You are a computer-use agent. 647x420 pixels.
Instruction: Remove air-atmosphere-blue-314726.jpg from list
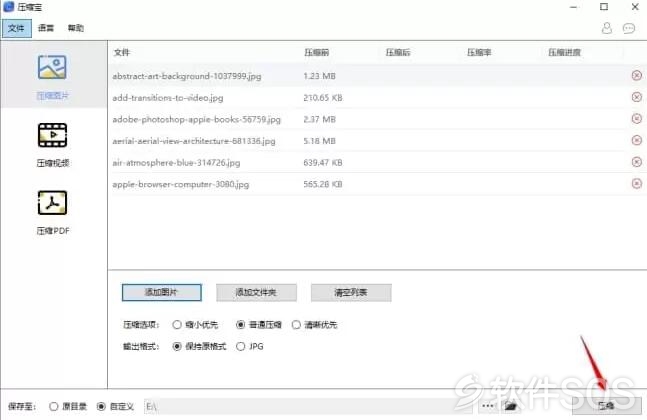click(637, 162)
